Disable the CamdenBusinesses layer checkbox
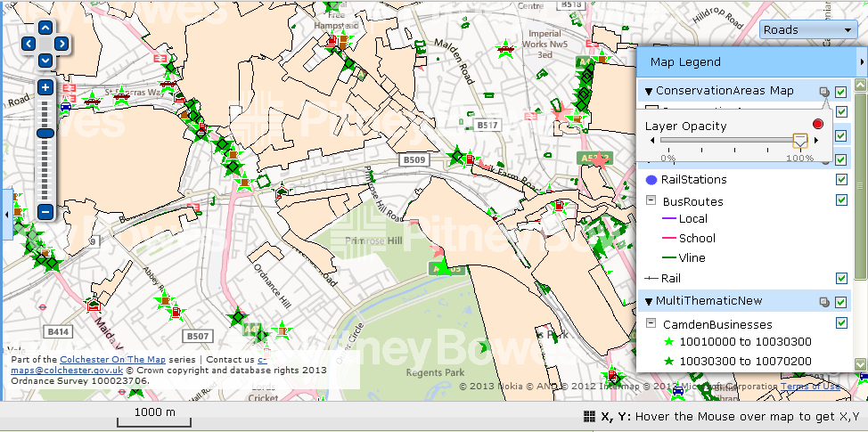868x432 pixels. (x=841, y=323)
